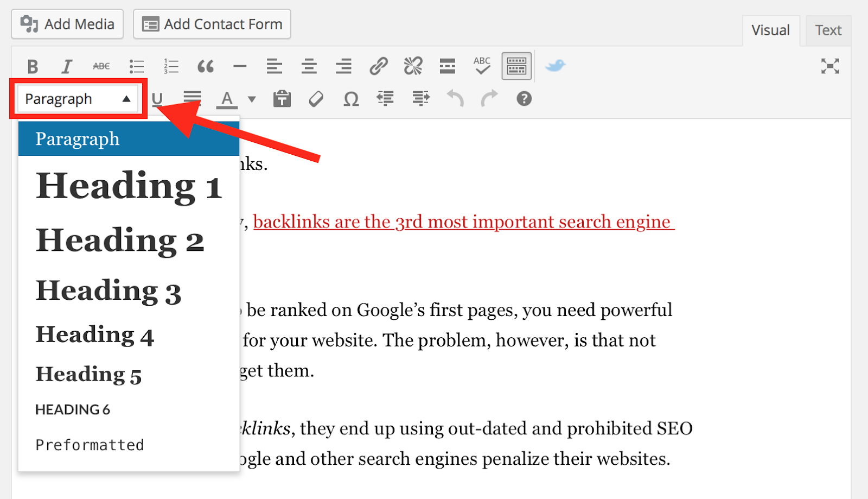Insert a blockquote

(205, 66)
